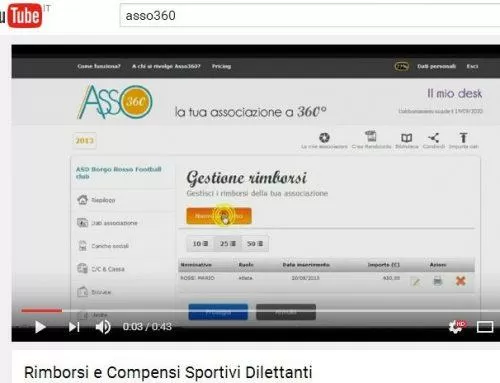The width and height of the screenshot is (500, 383).
Task: Click the 2013 year selector
Action: click(84, 141)
